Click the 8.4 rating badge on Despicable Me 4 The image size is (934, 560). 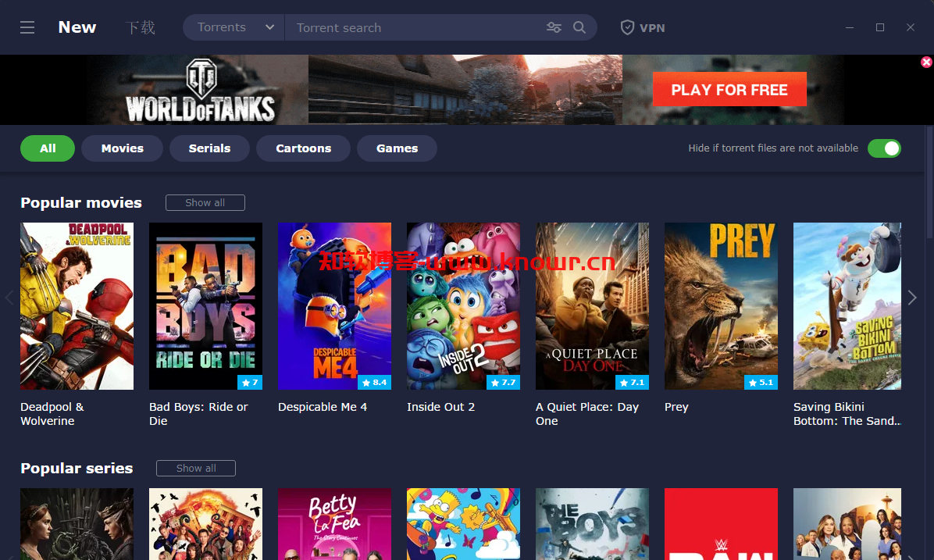pos(375,383)
